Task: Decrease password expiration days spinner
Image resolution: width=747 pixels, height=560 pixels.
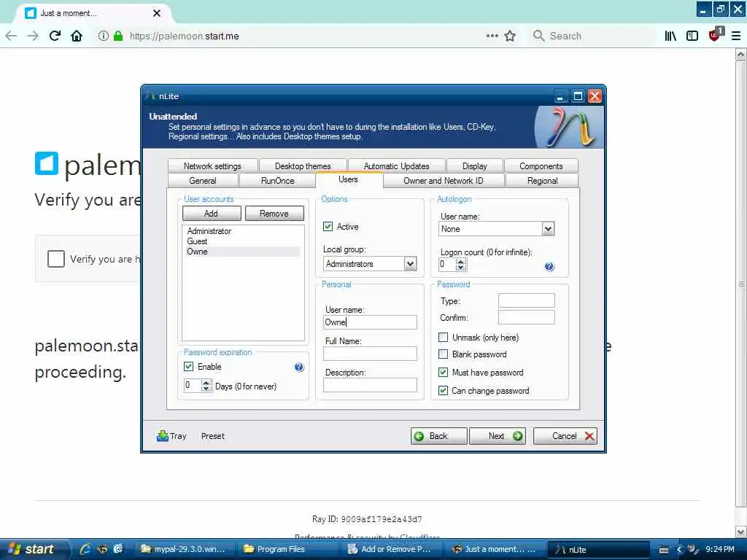Action: click(x=206, y=389)
